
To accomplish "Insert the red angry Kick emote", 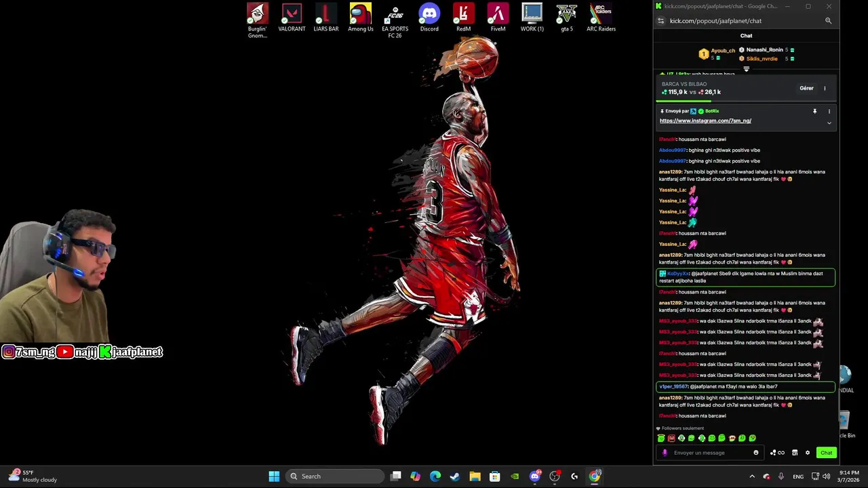I will click(671, 439).
